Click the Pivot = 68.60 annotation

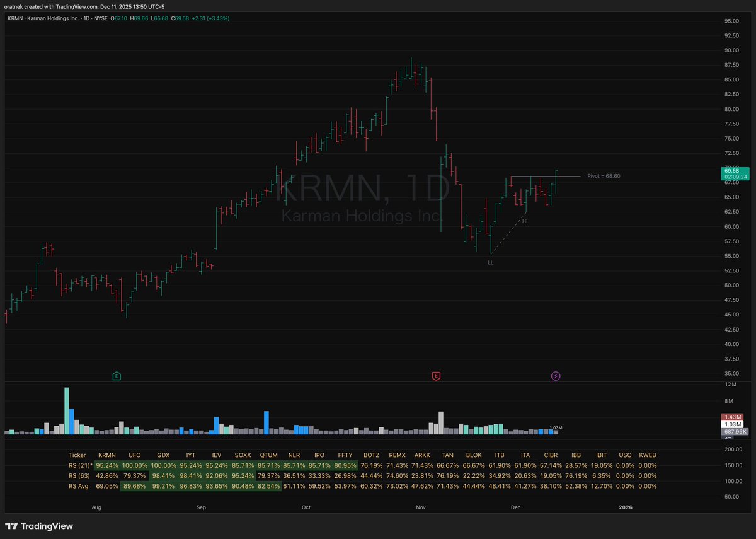[x=604, y=176]
